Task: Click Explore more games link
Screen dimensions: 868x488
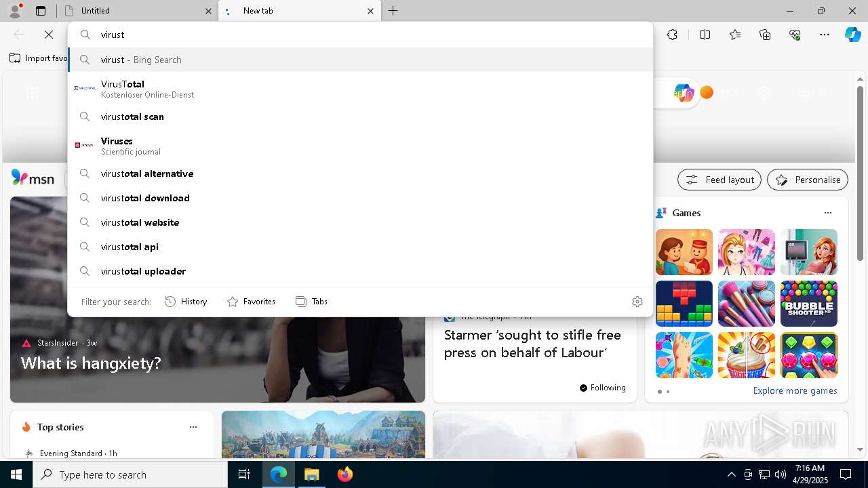Action: (x=795, y=390)
